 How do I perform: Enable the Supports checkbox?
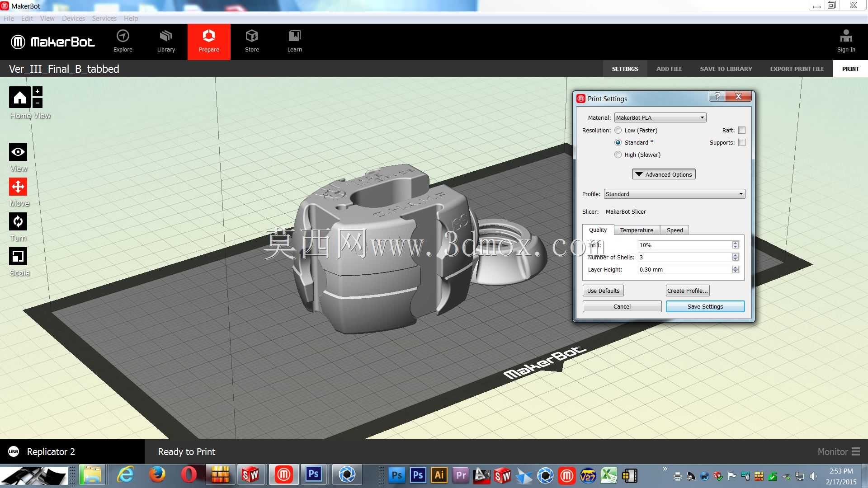click(x=741, y=142)
